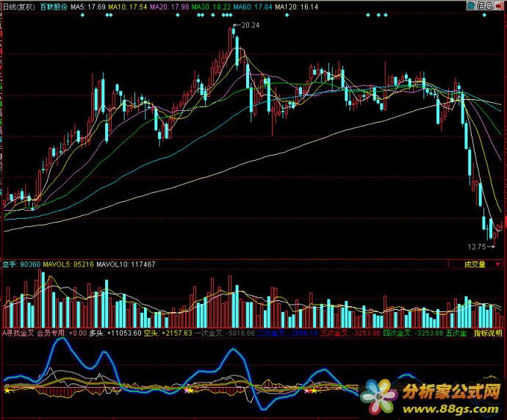Click the MAVOL5: 85216 label
Image resolution: width=507 pixels, height=420 pixels.
(68, 264)
